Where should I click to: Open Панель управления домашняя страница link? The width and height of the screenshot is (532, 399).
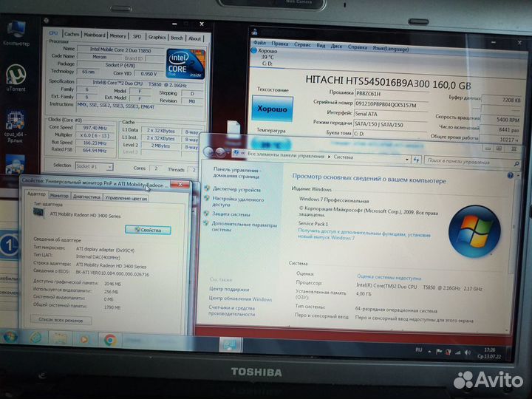(236, 173)
